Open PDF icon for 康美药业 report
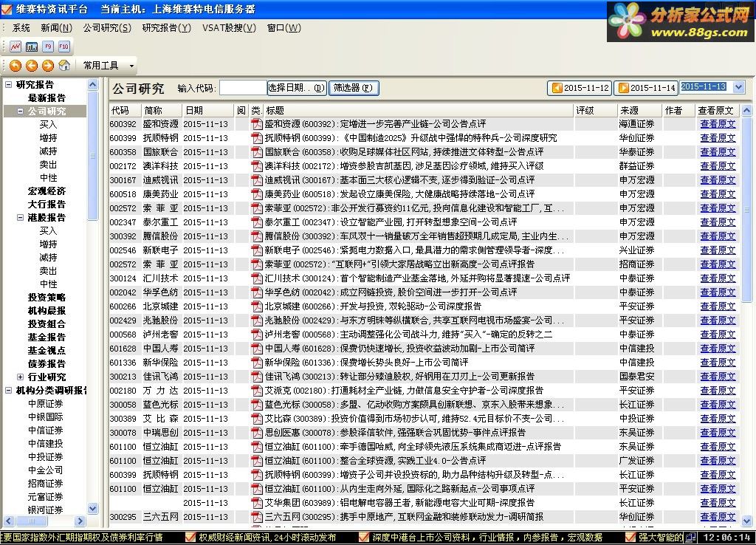The width and height of the screenshot is (756, 545). pos(257,194)
